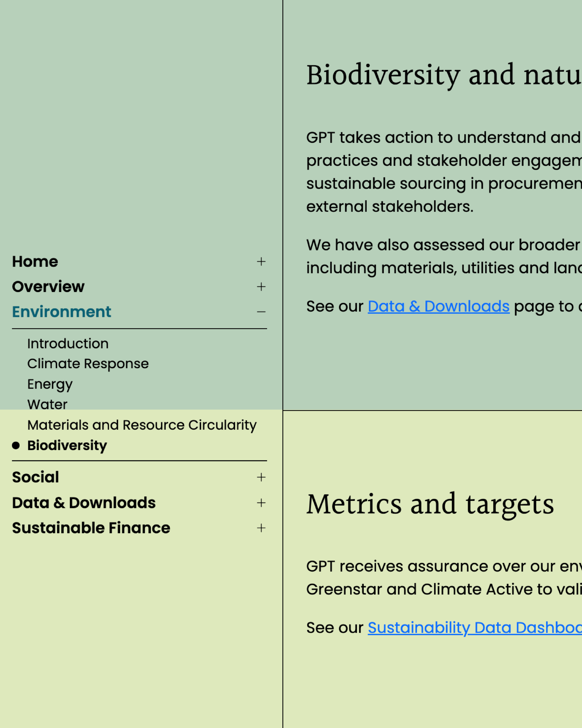This screenshot has height=728, width=582.
Task: Open the Sustainability Data Dashboard link
Action: [x=474, y=628]
